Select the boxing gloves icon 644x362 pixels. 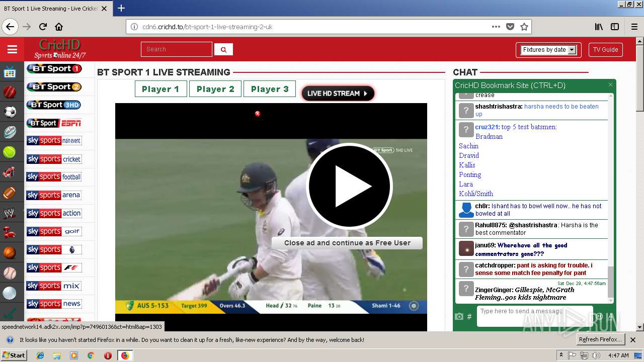(x=10, y=232)
